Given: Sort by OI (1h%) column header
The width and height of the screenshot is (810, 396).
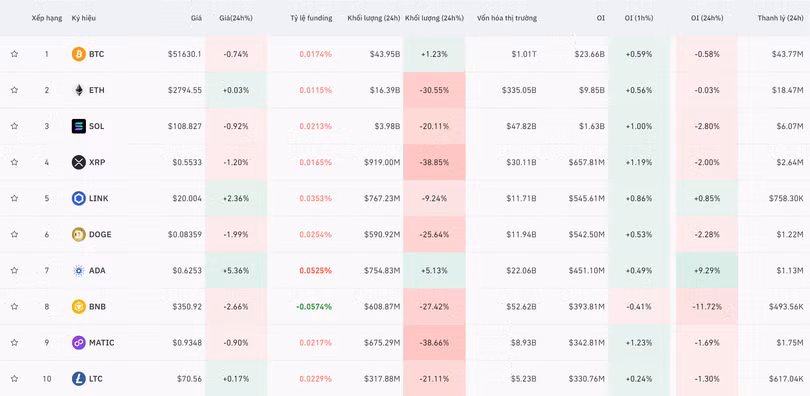Looking at the screenshot, I should pyautogui.click(x=639, y=18).
